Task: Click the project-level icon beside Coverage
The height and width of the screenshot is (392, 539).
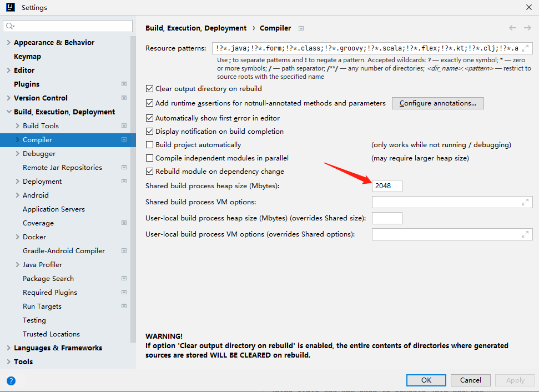Action: pos(124,223)
